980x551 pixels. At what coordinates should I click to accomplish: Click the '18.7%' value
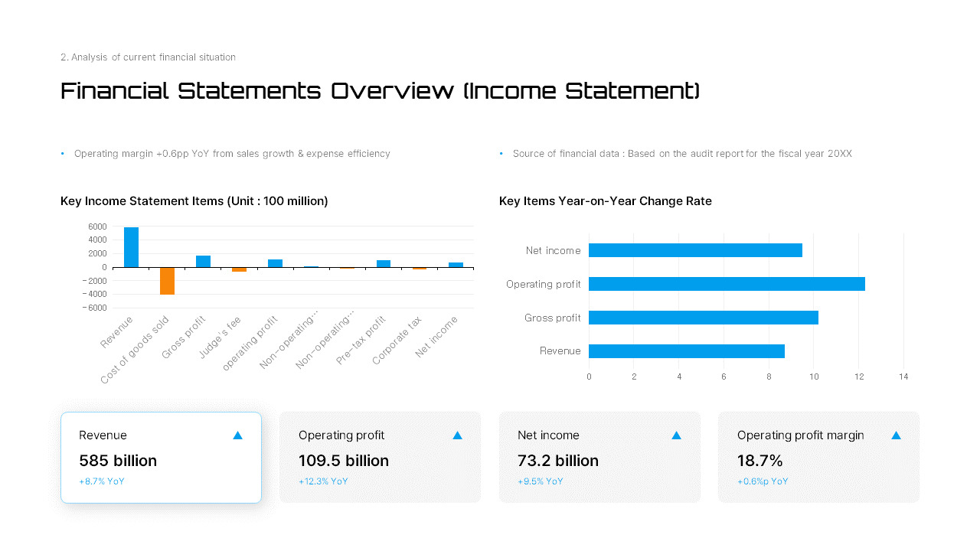760,461
